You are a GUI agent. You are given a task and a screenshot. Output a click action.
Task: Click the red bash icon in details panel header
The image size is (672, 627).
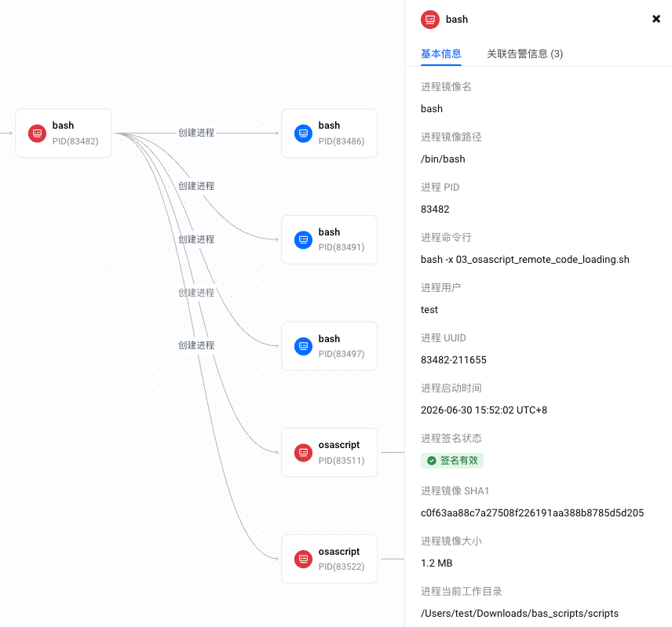(x=430, y=20)
